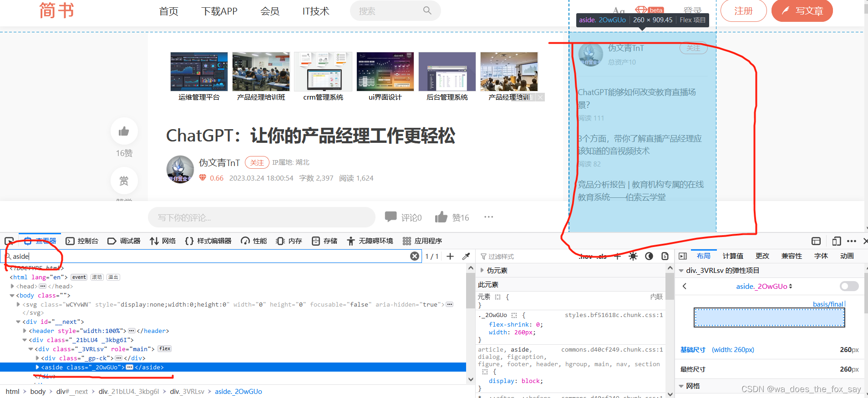Expand the selected aside _2OwGUo node
Screen dimensions: 868x398
pos(37,367)
